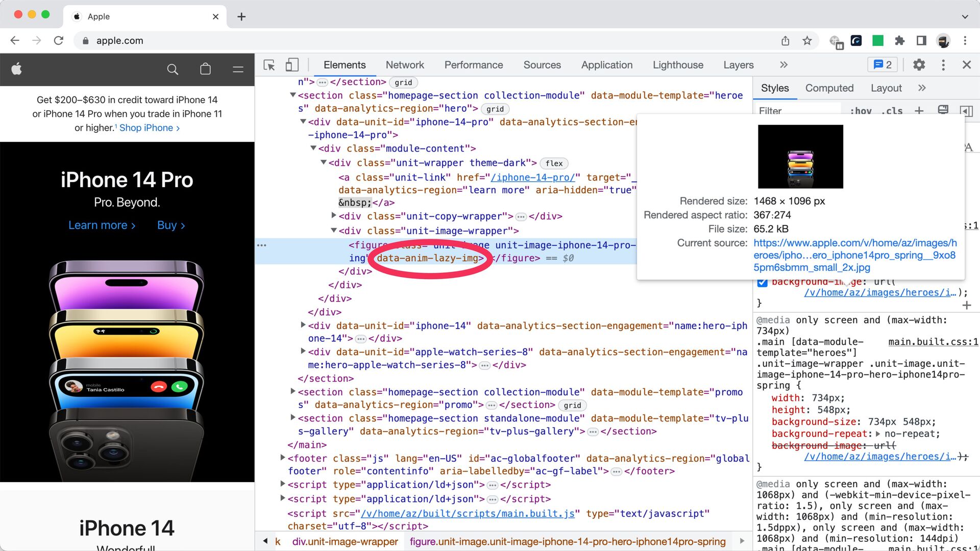
Task: Close the DevTools panel
Action: 967,65
